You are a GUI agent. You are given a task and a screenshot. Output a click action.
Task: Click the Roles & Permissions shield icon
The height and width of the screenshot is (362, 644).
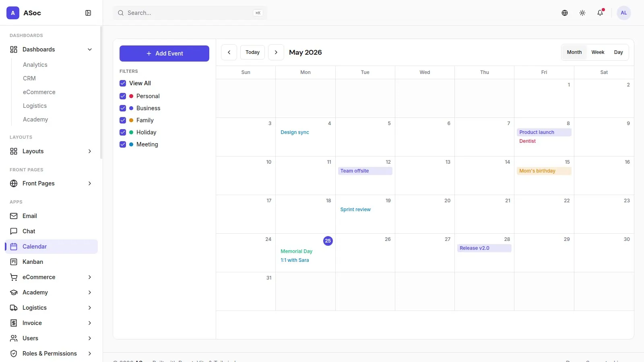point(14,354)
